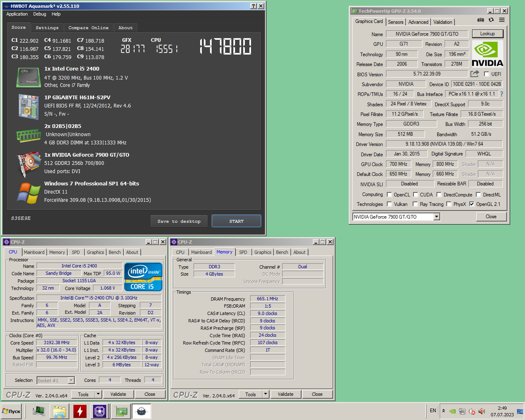This screenshot has width=525, height=420.
Task: Click the EN language indicator
Action: 433,411
